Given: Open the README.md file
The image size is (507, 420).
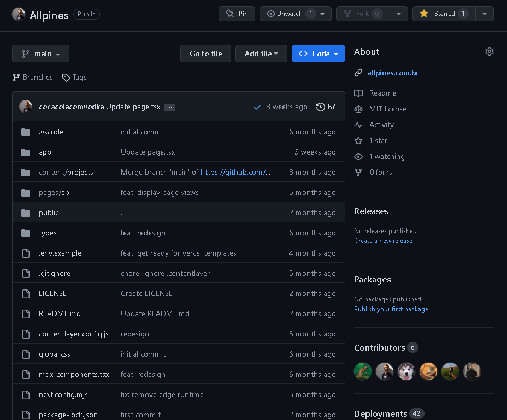Looking at the screenshot, I should click(60, 313).
